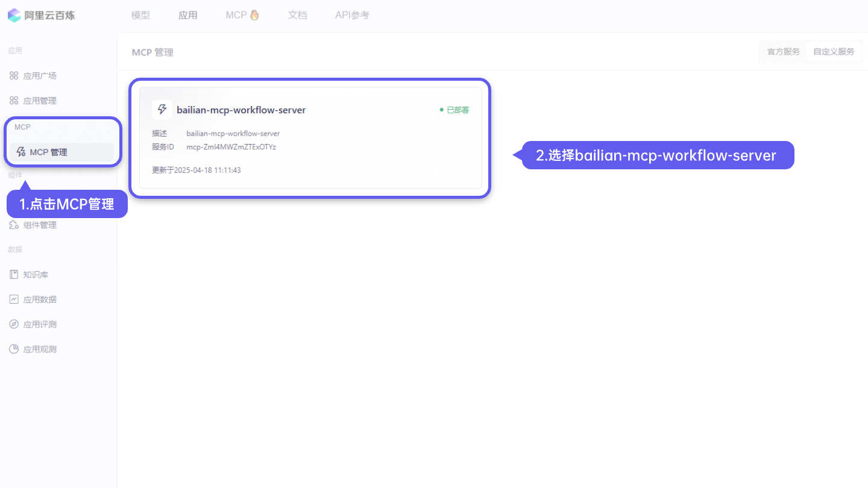Screen dimensions: 868x488
Task: Open 应用数据 chart panel
Action: point(13,299)
